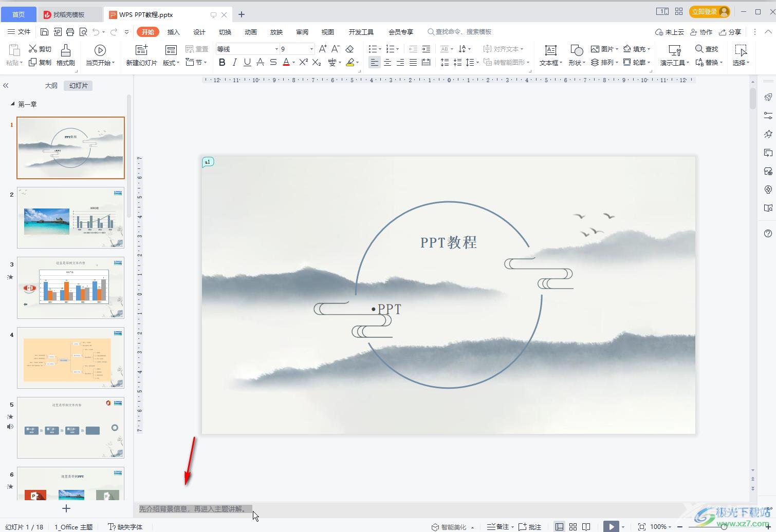
Task: Switch to slide sorter view icon
Action: [573, 526]
